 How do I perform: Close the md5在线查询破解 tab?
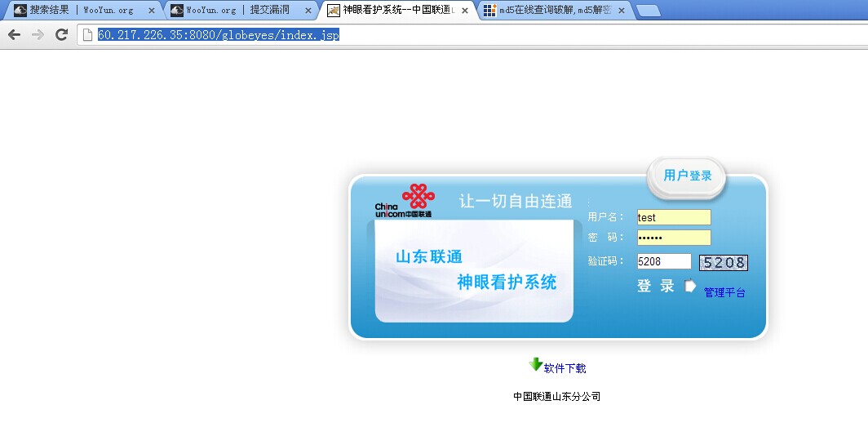(622, 11)
